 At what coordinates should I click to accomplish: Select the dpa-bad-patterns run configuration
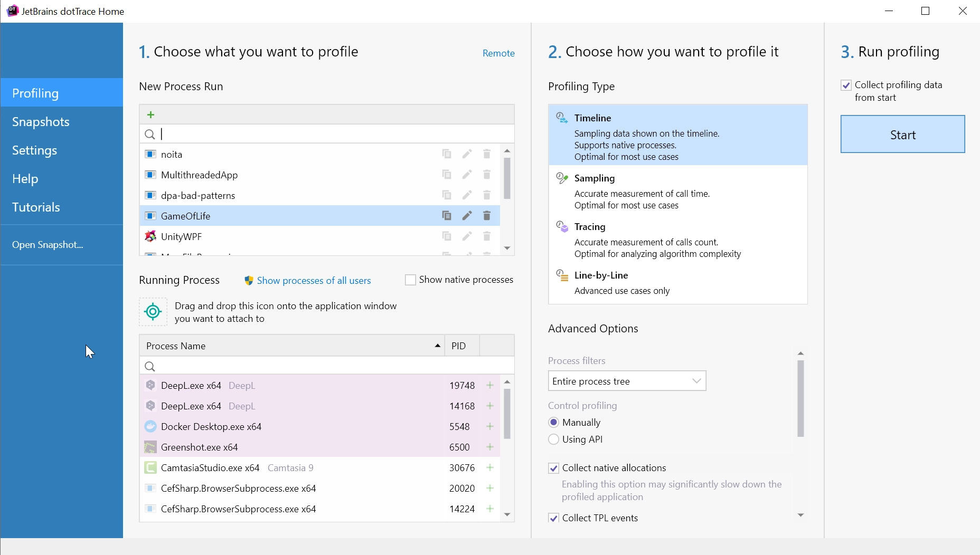point(320,195)
